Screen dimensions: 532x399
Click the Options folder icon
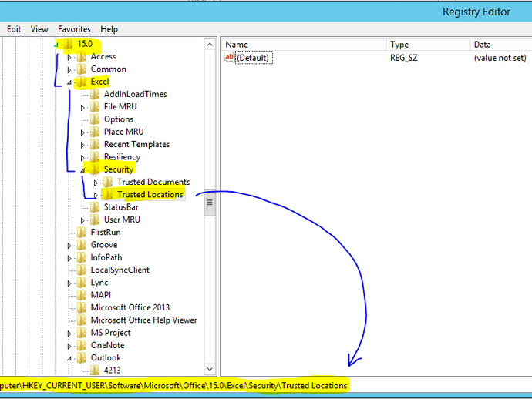point(95,119)
